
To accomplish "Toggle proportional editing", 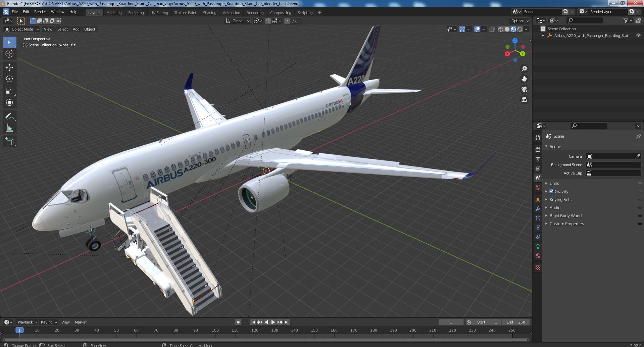I will click(287, 21).
